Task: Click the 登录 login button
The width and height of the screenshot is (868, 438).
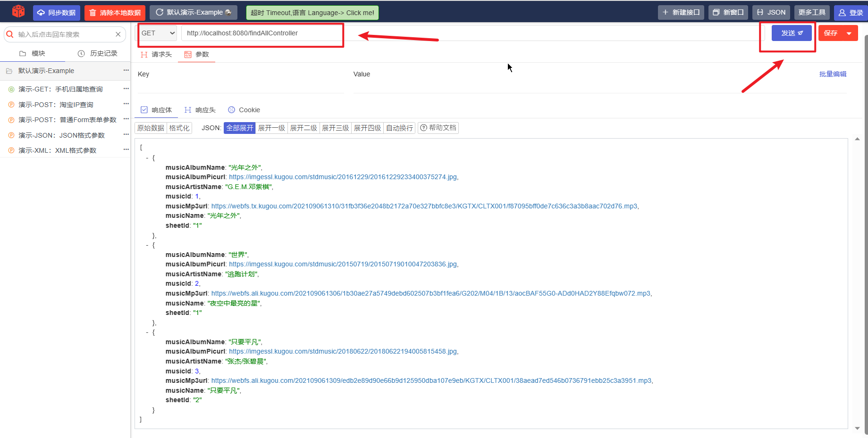Action: (851, 13)
